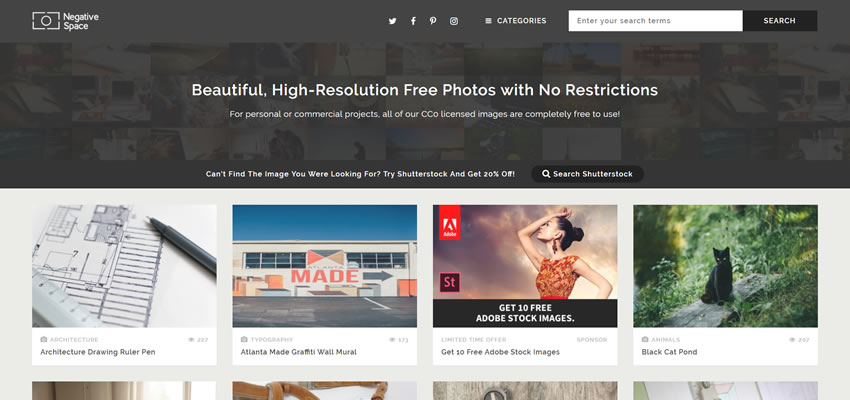Open the Pinterest social icon
The image size is (850, 400).
pos(433,21)
